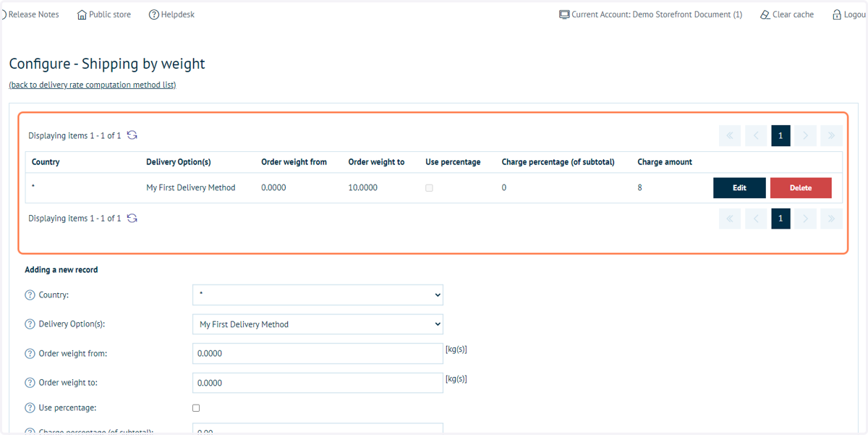
Task: Click help icon next to Use percentage label
Action: (30, 408)
